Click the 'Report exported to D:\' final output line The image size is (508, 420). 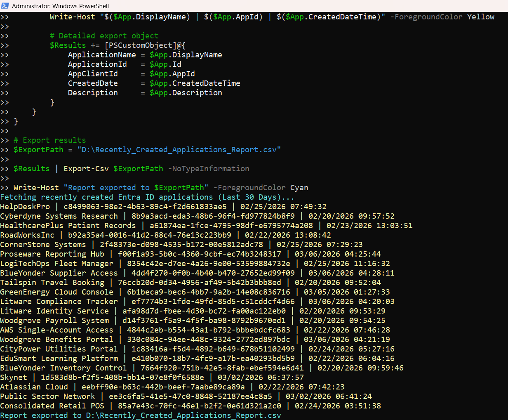click(140, 415)
